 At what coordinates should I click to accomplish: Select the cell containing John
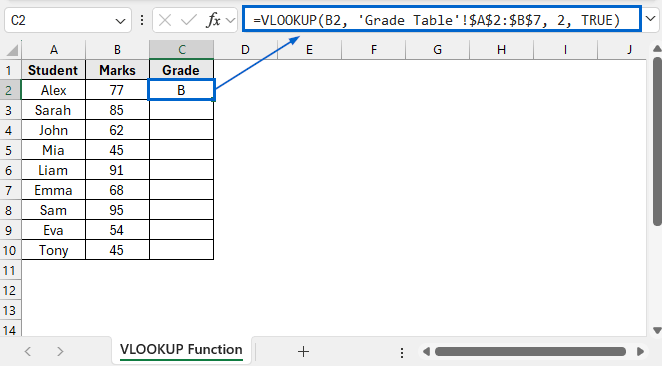pyautogui.click(x=54, y=130)
